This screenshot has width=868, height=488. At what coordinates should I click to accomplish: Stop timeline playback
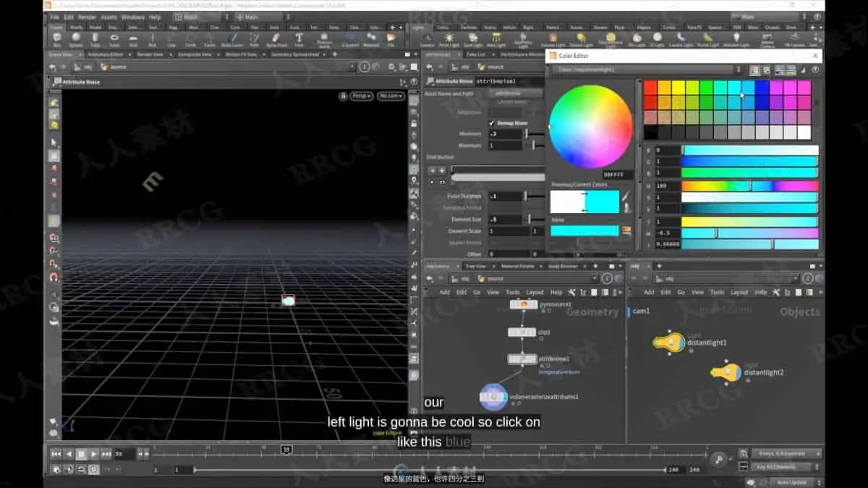pyautogui.click(x=81, y=454)
